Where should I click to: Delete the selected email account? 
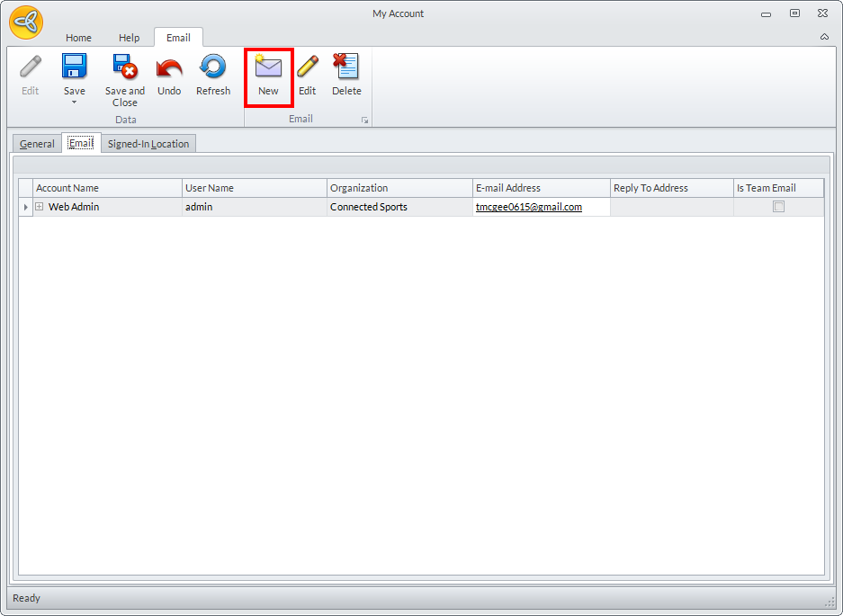(x=345, y=68)
